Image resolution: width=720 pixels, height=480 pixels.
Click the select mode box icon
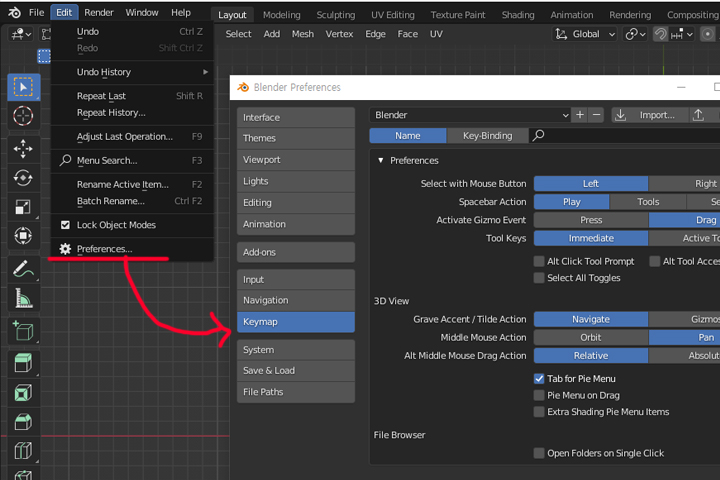point(44,56)
